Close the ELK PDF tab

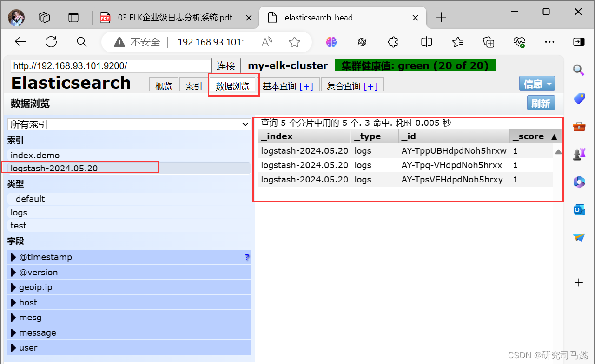tap(249, 18)
